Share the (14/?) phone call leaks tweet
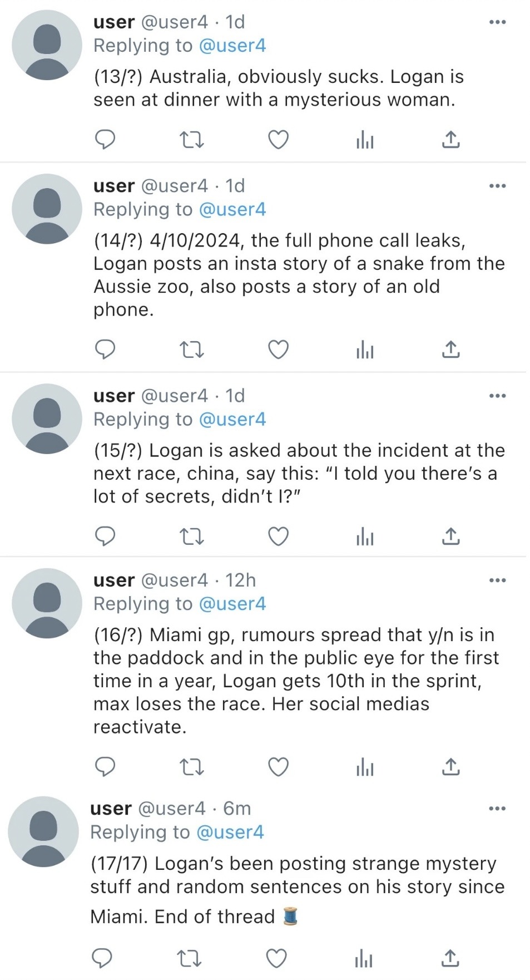Image resolution: width=530 pixels, height=980 pixels. [x=450, y=349]
